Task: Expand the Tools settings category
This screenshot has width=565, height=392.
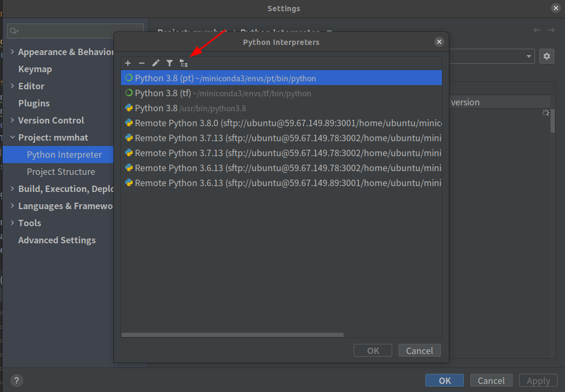Action: [x=12, y=223]
